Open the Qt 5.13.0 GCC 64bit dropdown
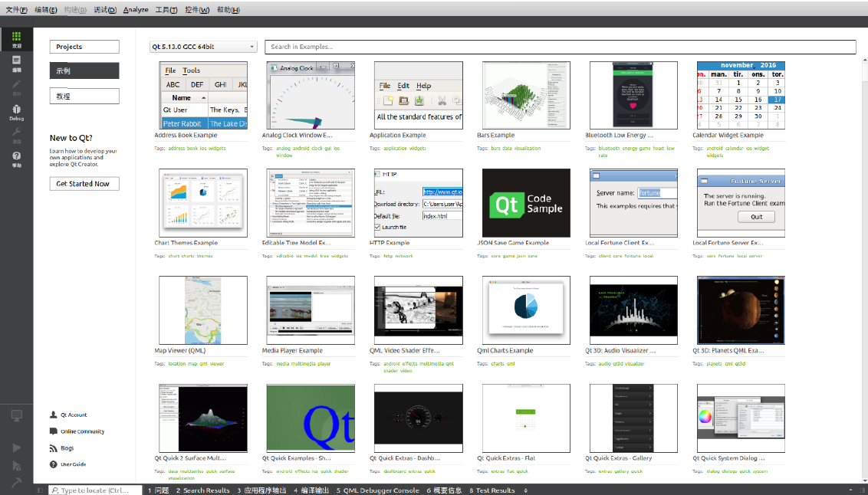This screenshot has width=868, height=495. [x=203, y=47]
